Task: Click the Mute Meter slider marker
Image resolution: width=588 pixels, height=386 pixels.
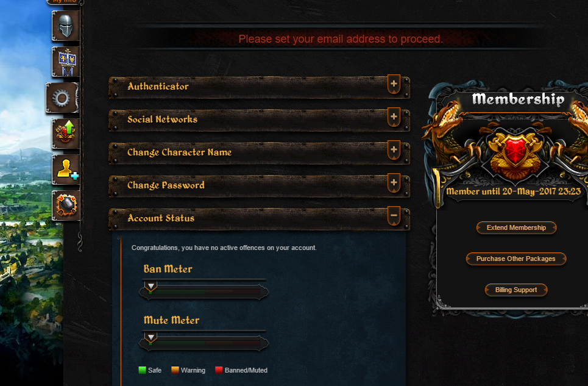Action: coord(151,338)
